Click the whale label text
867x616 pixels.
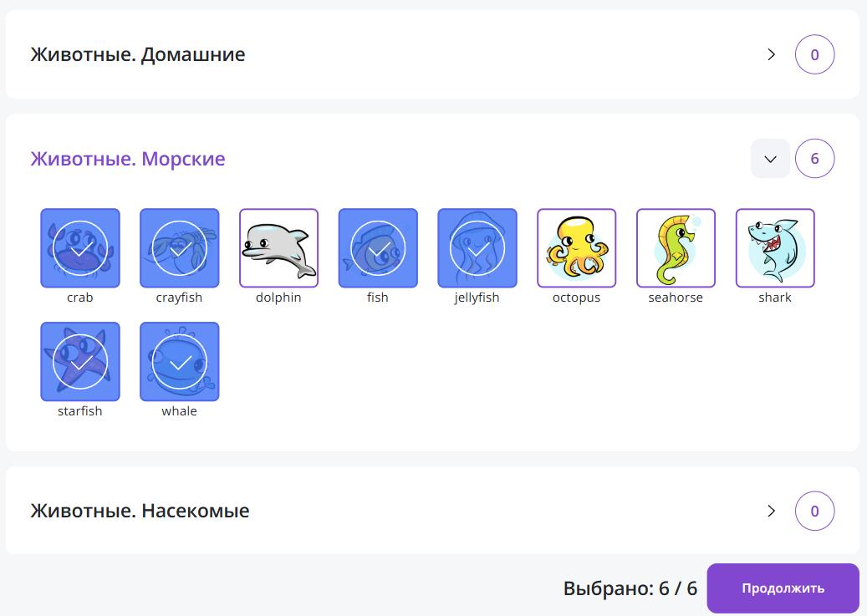[x=180, y=411]
